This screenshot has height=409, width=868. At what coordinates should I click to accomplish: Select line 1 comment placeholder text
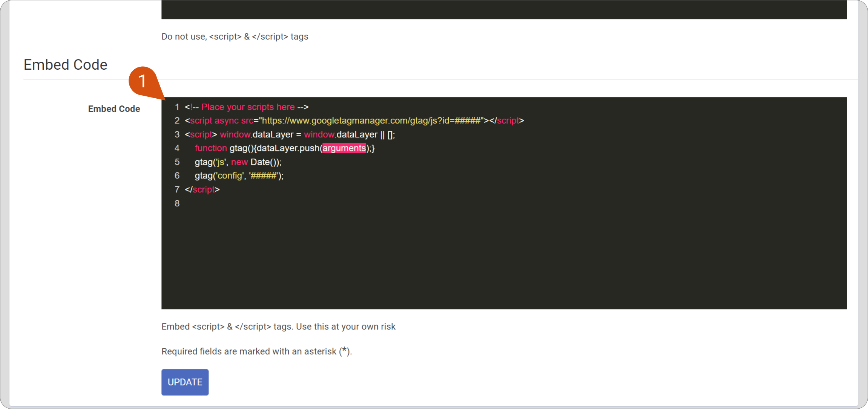click(248, 107)
